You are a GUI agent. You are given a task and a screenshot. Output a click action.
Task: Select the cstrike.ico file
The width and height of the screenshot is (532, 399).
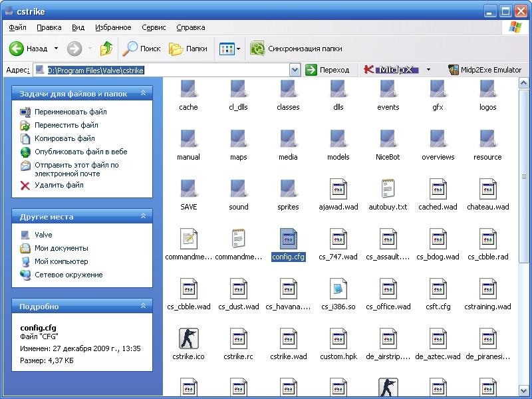tap(188, 344)
